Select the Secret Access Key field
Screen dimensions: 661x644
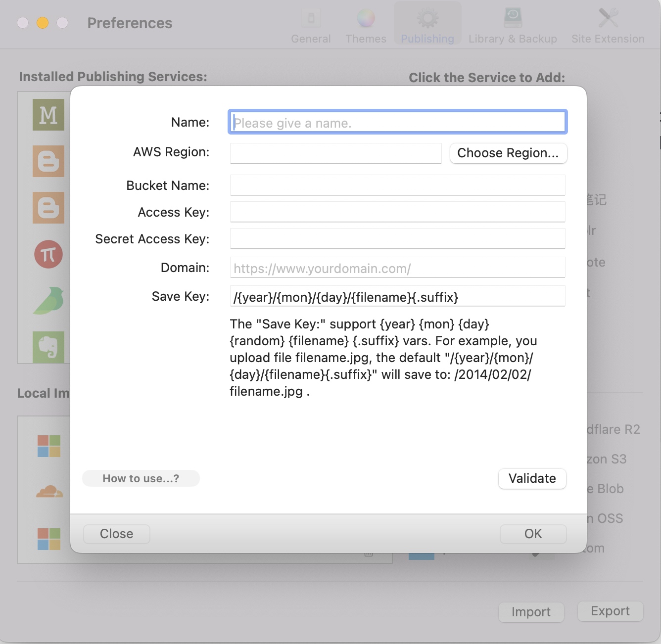click(x=397, y=238)
